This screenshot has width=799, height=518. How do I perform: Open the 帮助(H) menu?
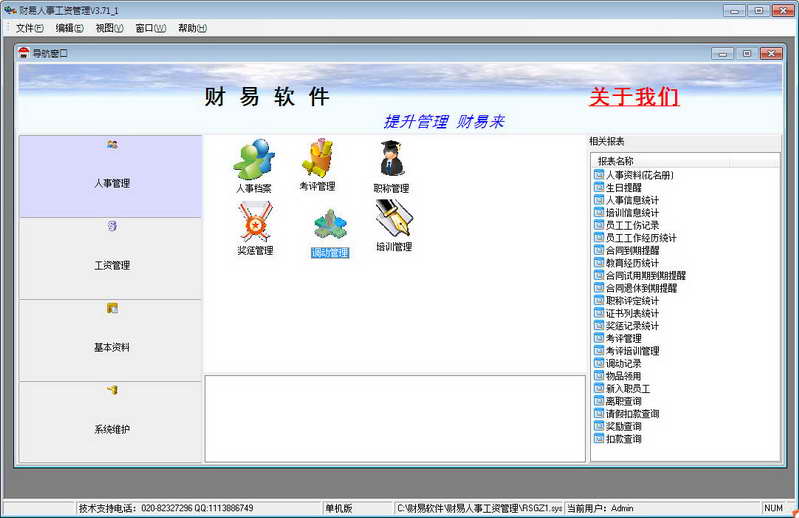(x=192, y=28)
